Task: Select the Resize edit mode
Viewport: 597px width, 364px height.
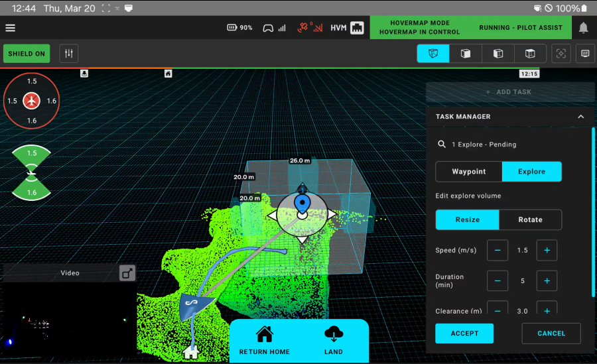Action: pos(467,219)
